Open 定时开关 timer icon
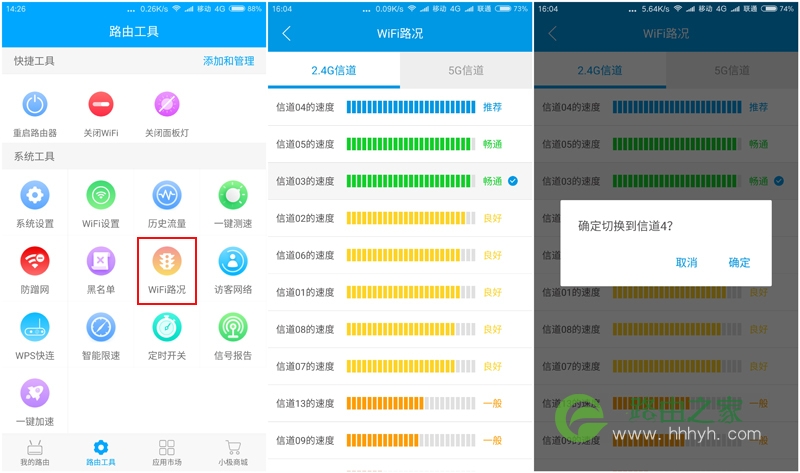 tap(167, 327)
